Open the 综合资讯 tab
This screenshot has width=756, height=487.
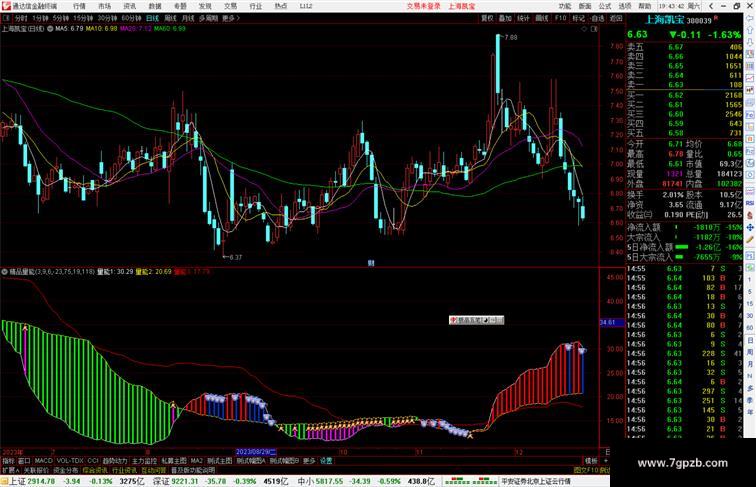tap(95, 470)
